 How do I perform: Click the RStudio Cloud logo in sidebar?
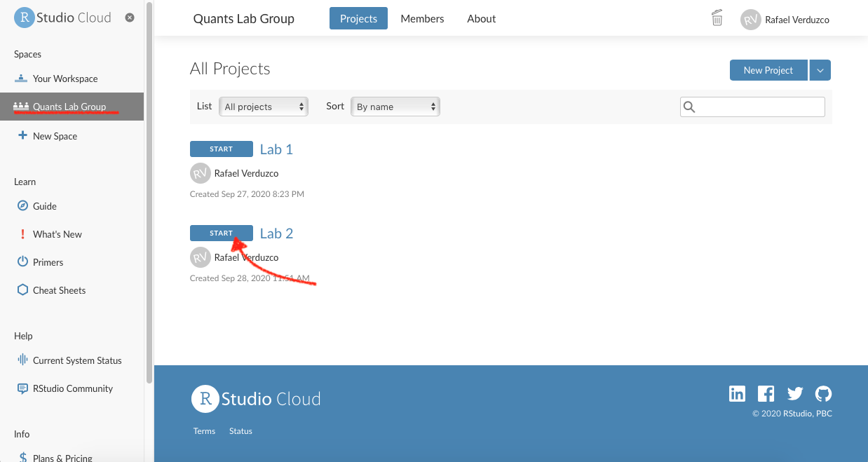(x=62, y=18)
